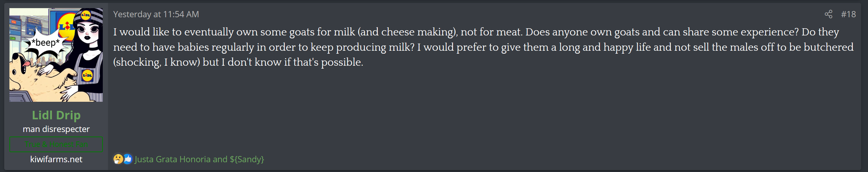Viewport: 868px width, 172px height.
Task: Click the ${Sandy} name in reactions list
Action: point(247,159)
